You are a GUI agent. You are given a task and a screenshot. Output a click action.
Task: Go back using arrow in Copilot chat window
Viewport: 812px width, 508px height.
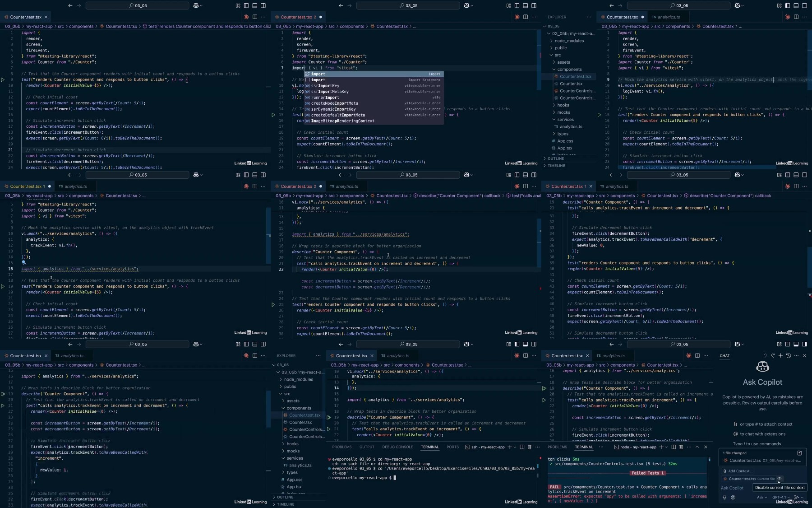pos(612,344)
